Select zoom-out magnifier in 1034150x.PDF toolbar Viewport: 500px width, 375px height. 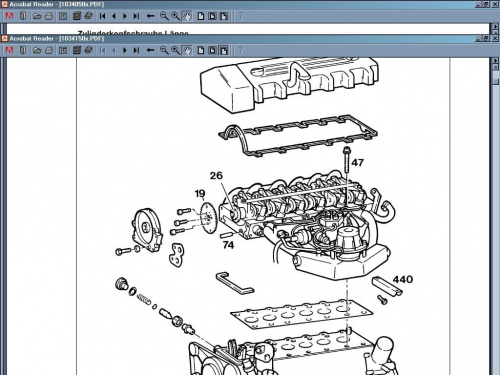pyautogui.click(x=164, y=50)
